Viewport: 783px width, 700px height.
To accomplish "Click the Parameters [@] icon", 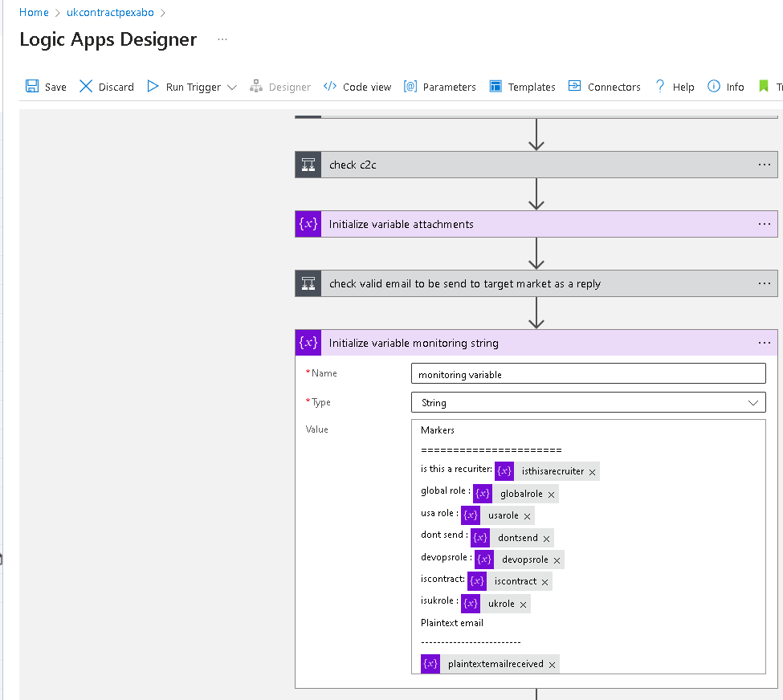I will [x=410, y=86].
